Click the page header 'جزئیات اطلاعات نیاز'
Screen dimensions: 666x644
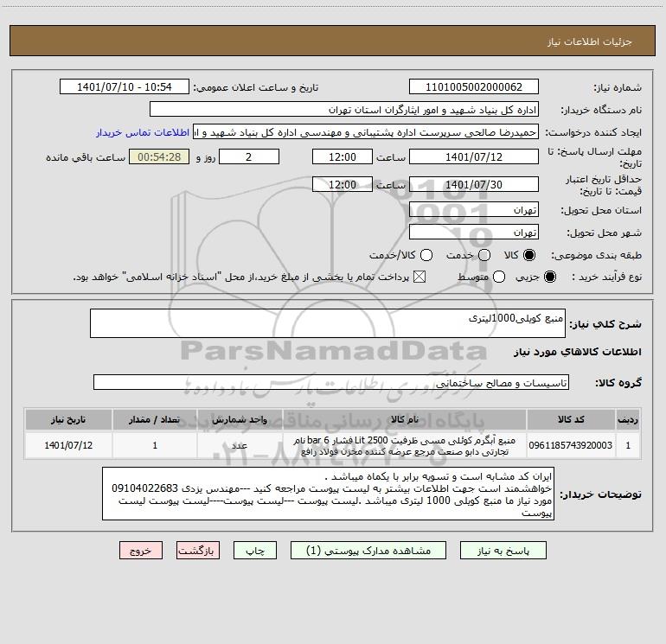tap(589, 41)
